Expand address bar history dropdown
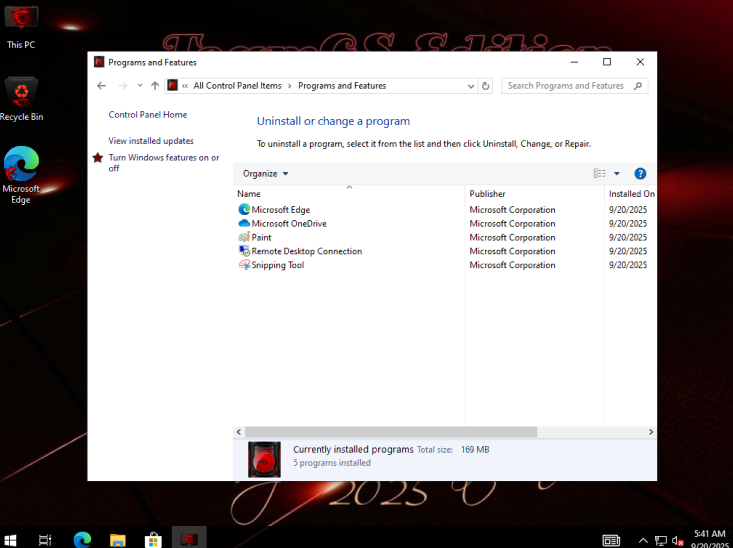Viewport: 733px width, 548px height. tap(471, 86)
